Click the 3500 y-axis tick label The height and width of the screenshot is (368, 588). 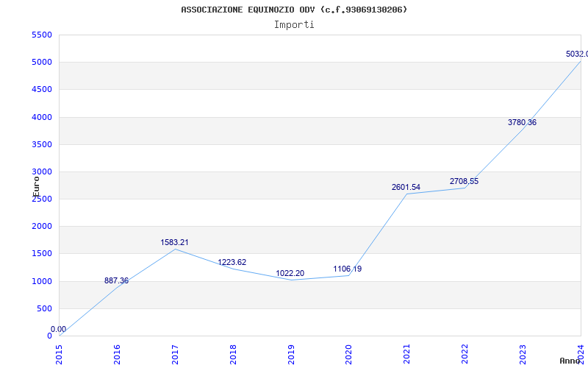coord(42,144)
